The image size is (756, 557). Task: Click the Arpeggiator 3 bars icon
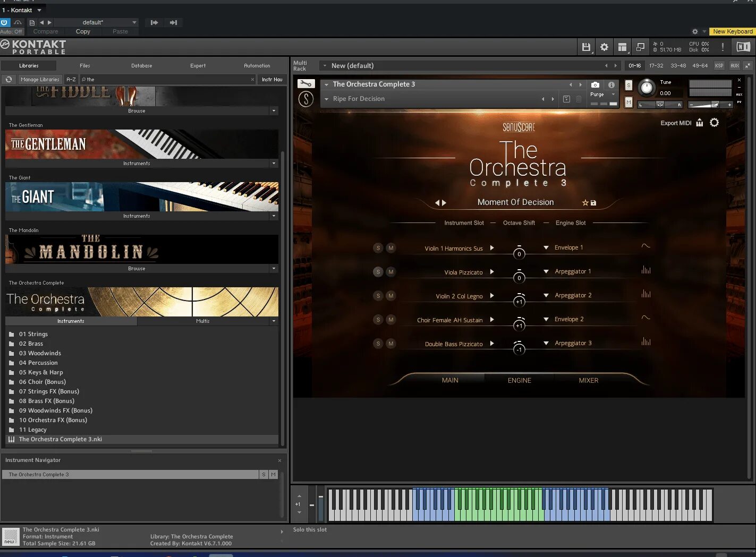tap(646, 341)
